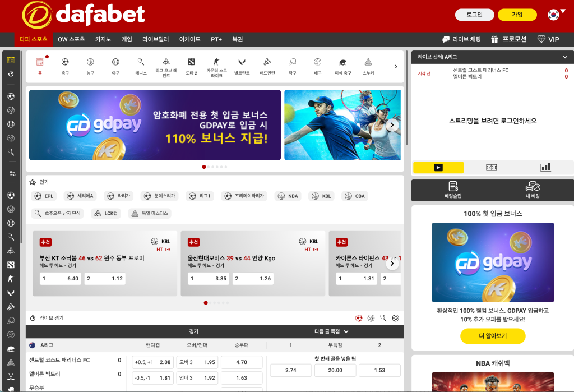The height and width of the screenshot is (392, 574).
Task: Open 복권 lottery menu item
Action: (238, 39)
